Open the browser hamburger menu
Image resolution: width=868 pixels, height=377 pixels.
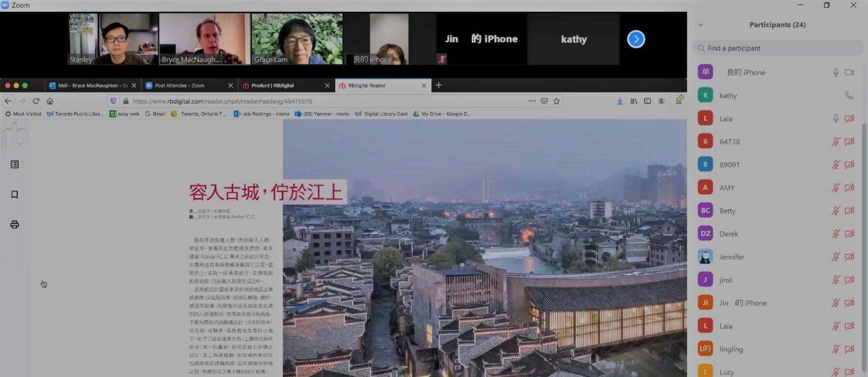coord(679,101)
